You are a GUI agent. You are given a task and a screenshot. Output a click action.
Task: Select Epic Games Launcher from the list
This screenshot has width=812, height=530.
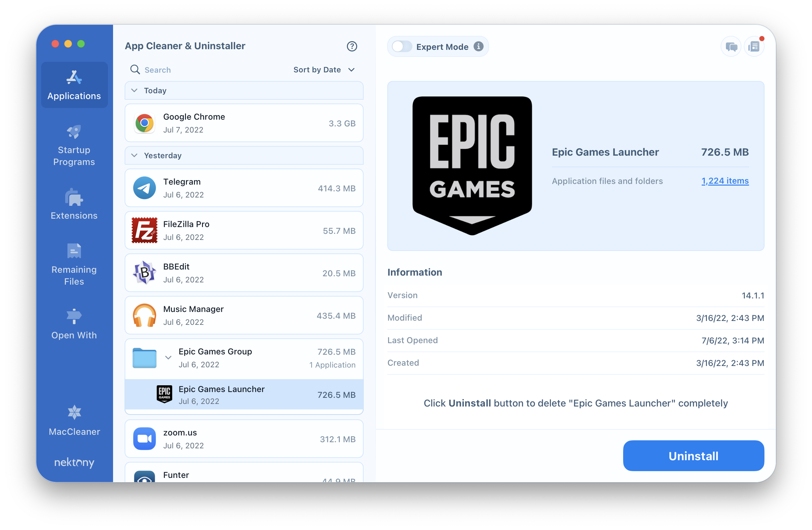[244, 394]
